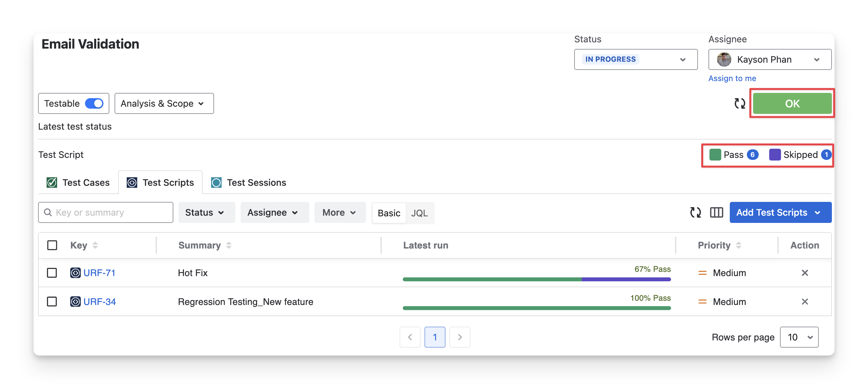
Task: Click the URF-71 test script icon
Action: pyautogui.click(x=75, y=272)
